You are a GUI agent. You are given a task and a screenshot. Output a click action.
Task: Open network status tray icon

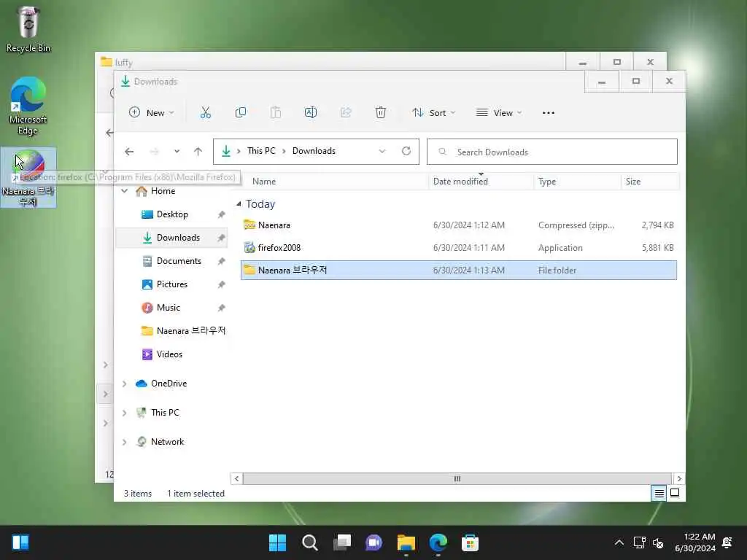(x=639, y=542)
